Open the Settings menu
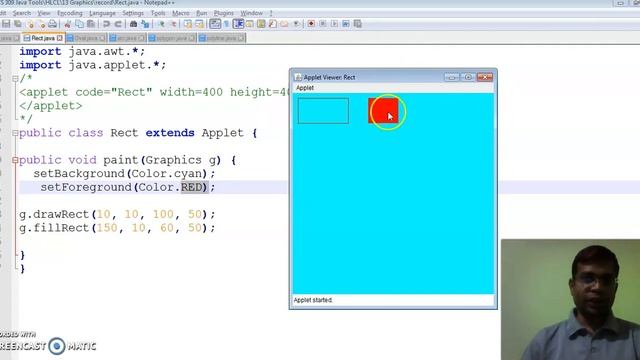 point(133,13)
